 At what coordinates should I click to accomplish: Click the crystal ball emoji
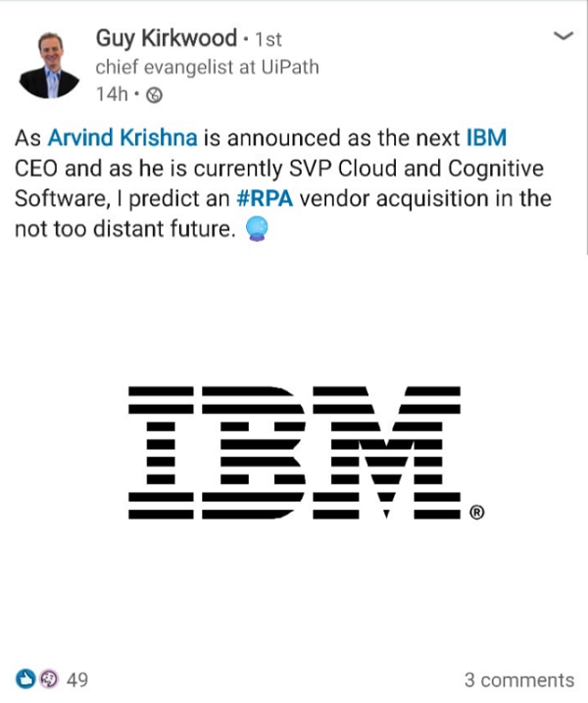pyautogui.click(x=257, y=228)
